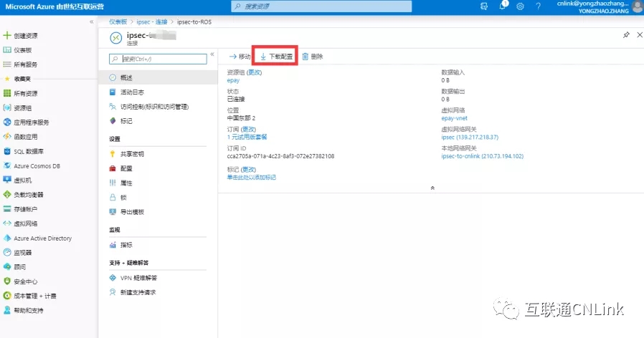644x338 pixels.
Task: Open 负载均衡器 diamond icon
Action: (x=7, y=195)
